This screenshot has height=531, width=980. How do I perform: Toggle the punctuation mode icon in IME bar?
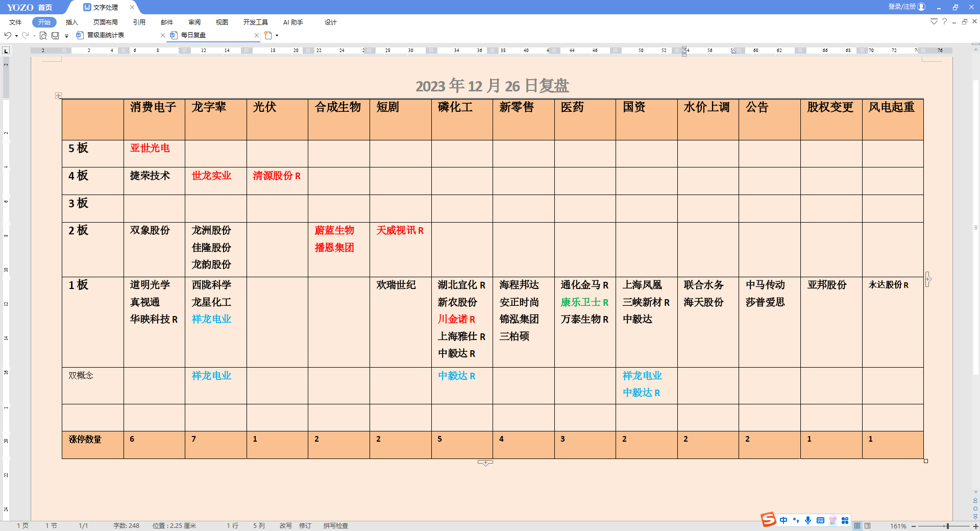796,520
